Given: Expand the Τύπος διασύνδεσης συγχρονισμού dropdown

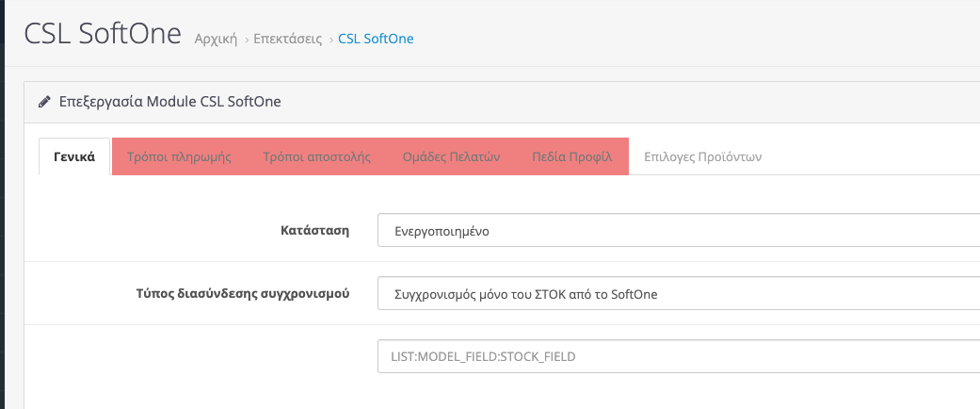Looking at the screenshot, I should tap(679, 293).
